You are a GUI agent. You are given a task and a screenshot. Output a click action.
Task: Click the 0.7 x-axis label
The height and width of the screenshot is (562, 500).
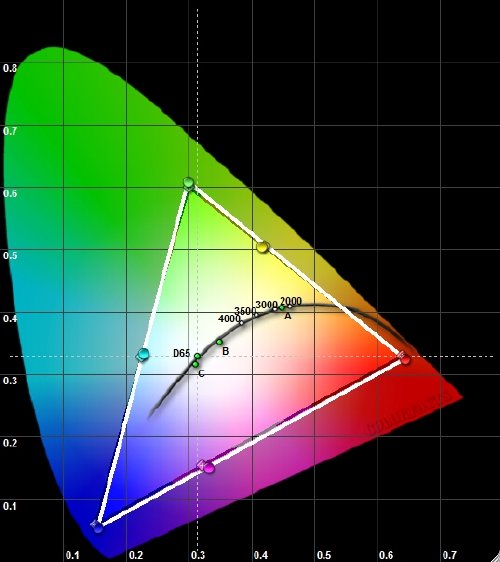449,556
